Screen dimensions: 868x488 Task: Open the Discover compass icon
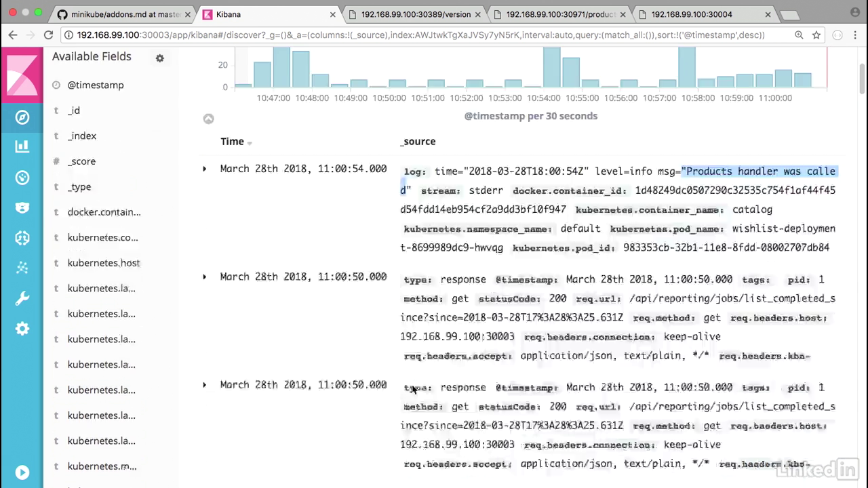click(22, 117)
